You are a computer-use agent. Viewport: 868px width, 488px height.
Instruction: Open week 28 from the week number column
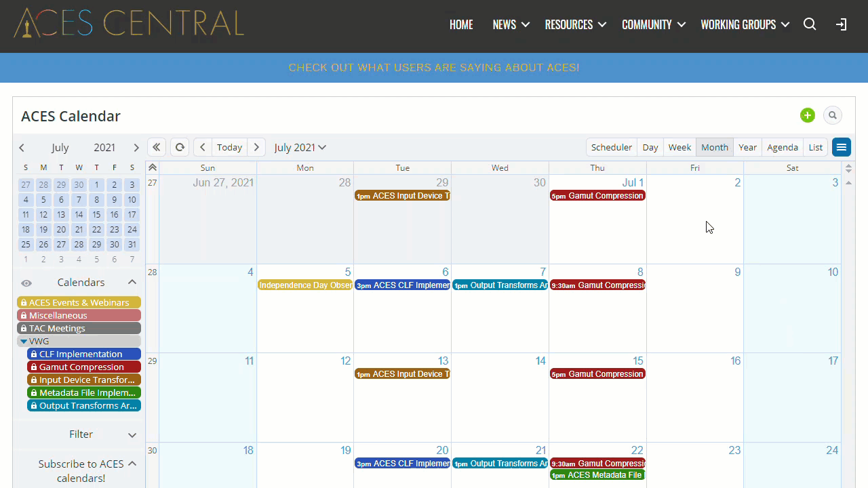click(x=153, y=272)
